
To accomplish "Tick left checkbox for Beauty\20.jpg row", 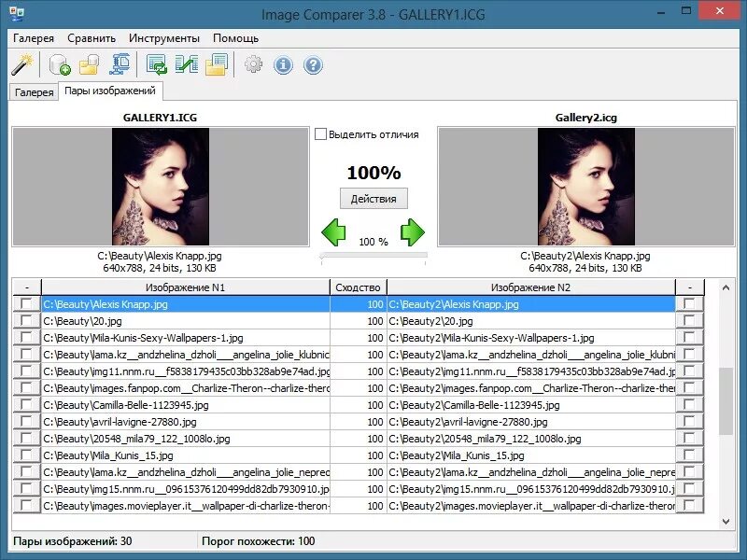I will coord(26,320).
